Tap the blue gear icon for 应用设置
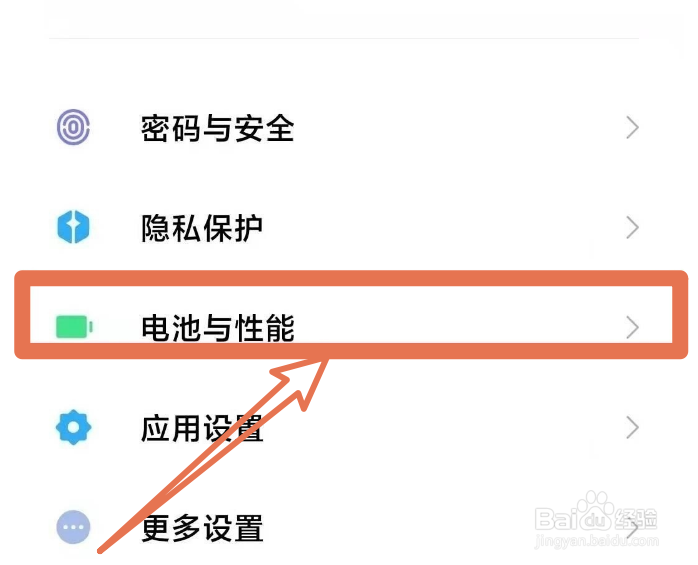 pos(73,428)
